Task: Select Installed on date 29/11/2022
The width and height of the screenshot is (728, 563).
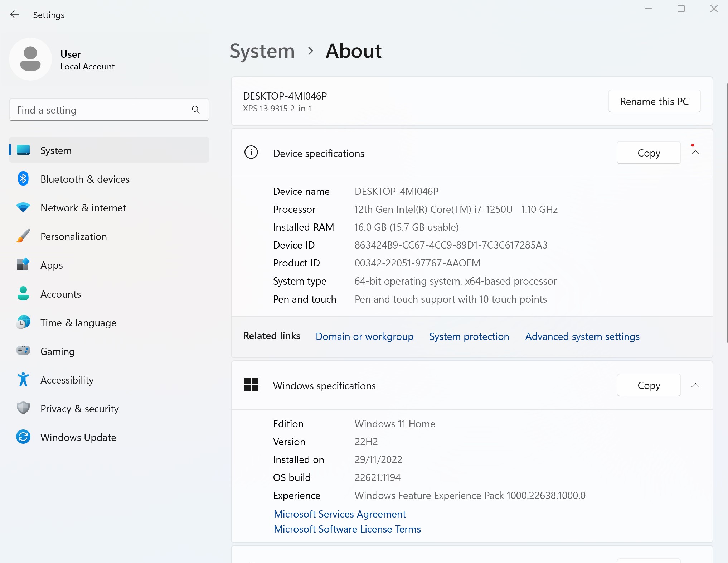Action: (378, 459)
